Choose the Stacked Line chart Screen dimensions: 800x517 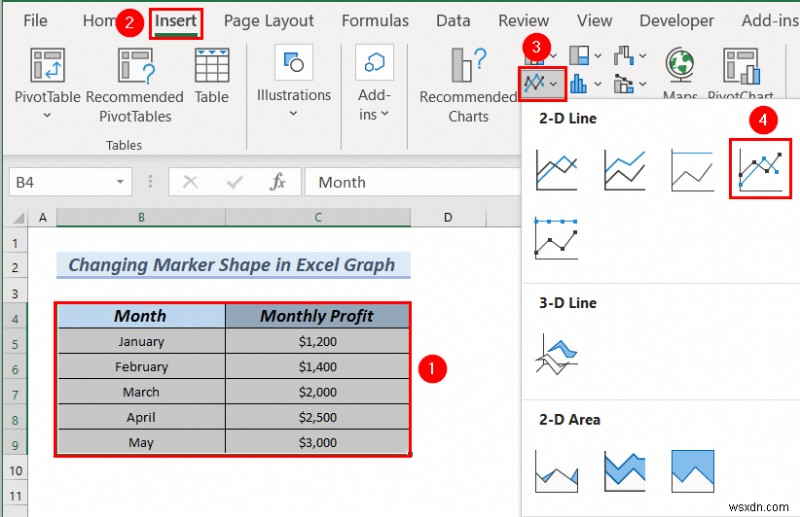[624, 170]
